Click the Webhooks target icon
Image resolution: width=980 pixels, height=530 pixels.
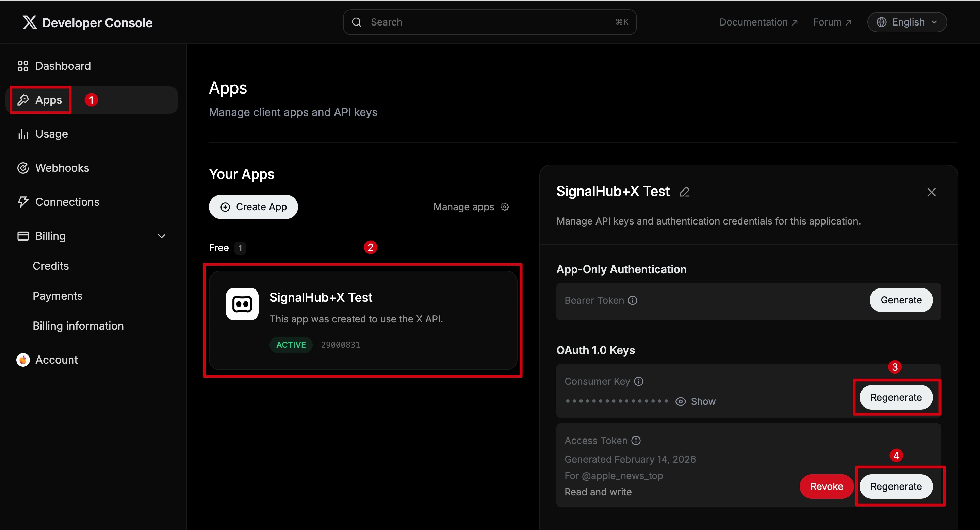tap(23, 168)
